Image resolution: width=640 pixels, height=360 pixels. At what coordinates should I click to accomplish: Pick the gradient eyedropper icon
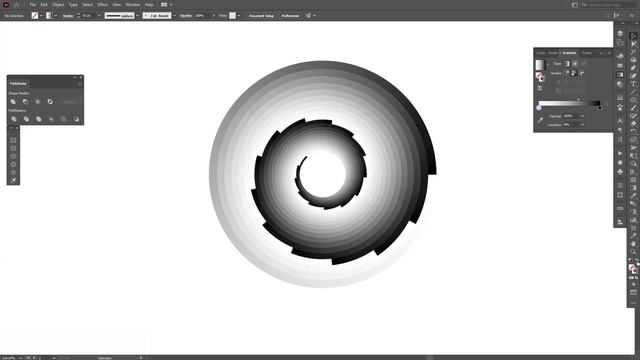(540, 120)
